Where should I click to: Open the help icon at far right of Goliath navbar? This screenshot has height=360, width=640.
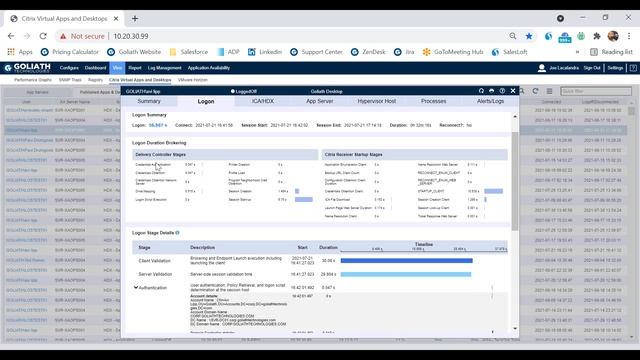(633, 68)
